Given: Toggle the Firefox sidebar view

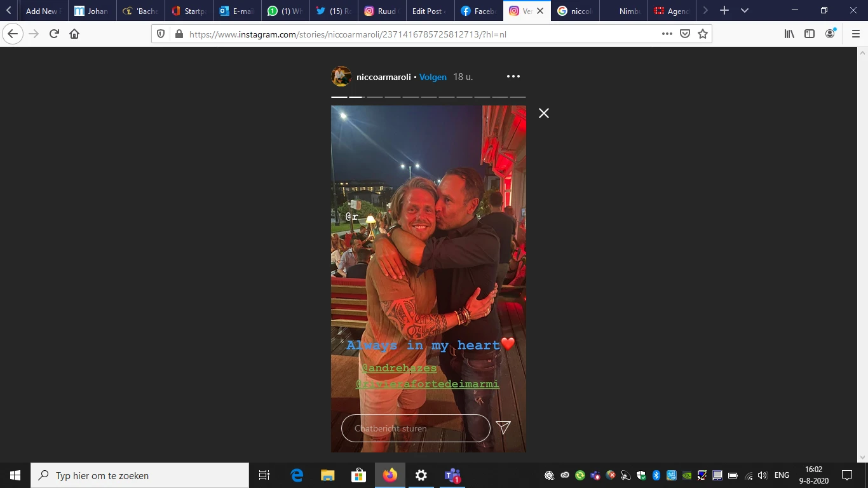Looking at the screenshot, I should tap(810, 34).
